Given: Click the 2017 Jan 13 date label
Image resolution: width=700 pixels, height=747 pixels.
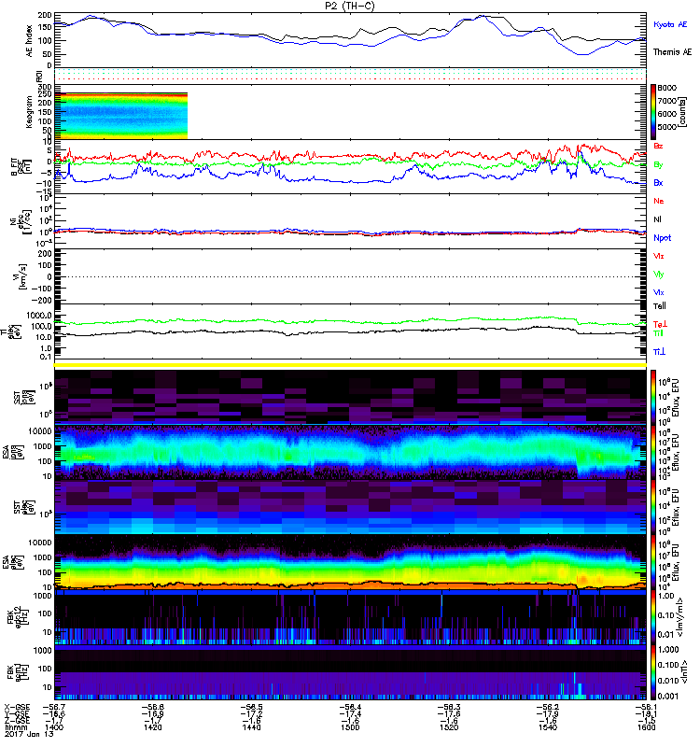Looking at the screenshot, I should pyautogui.click(x=29, y=734).
